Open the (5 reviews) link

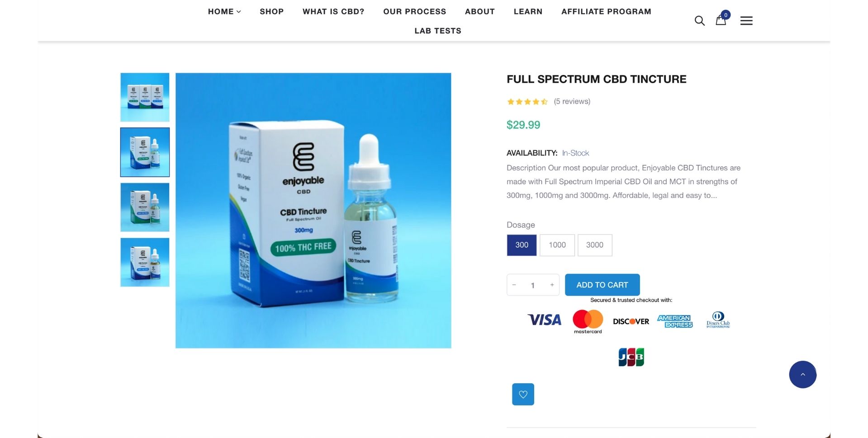pyautogui.click(x=572, y=102)
